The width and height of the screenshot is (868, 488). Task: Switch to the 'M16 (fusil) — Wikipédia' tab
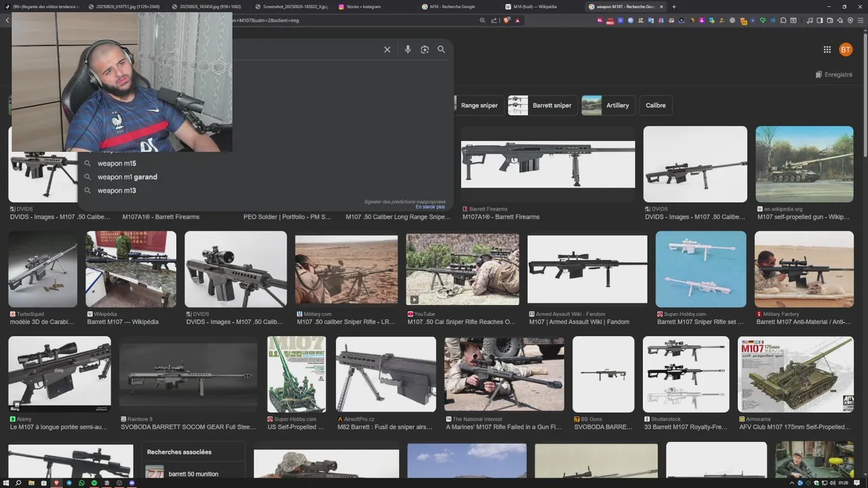pos(540,7)
